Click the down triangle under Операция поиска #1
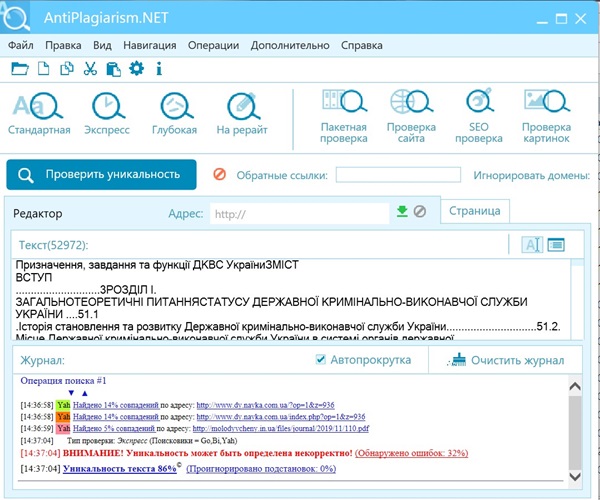This screenshot has width=600, height=500. click(x=71, y=393)
